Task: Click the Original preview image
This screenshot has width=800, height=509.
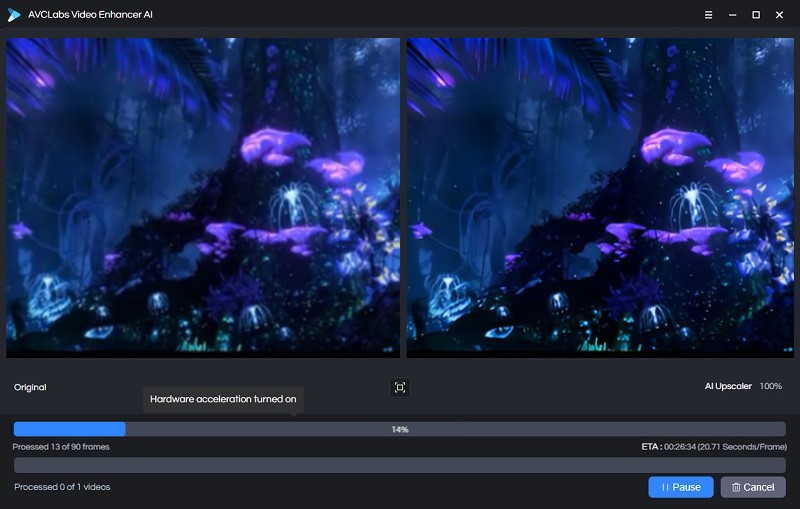Action: [x=203, y=197]
